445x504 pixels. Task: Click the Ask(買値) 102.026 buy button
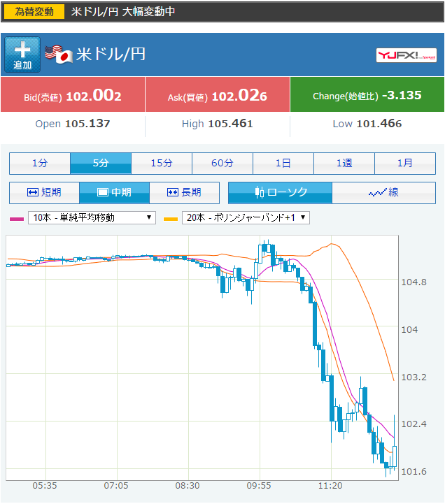click(218, 96)
